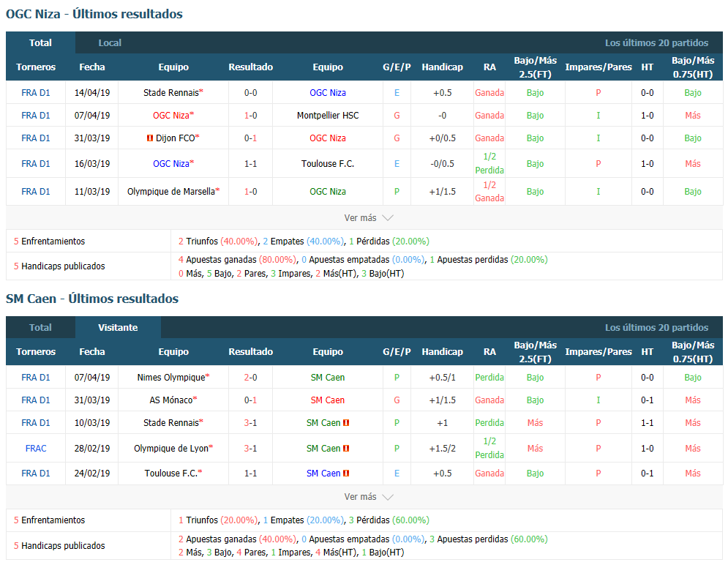The width and height of the screenshot is (728, 565).
Task: Click the OGC Niza '5 Enfrentamientos' summary label
Action: tap(49, 242)
